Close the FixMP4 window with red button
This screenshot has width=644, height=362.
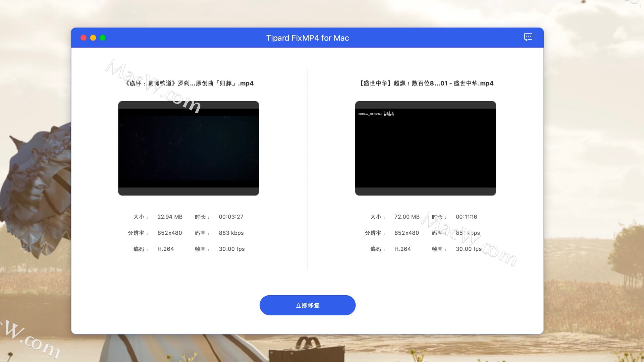click(x=84, y=38)
